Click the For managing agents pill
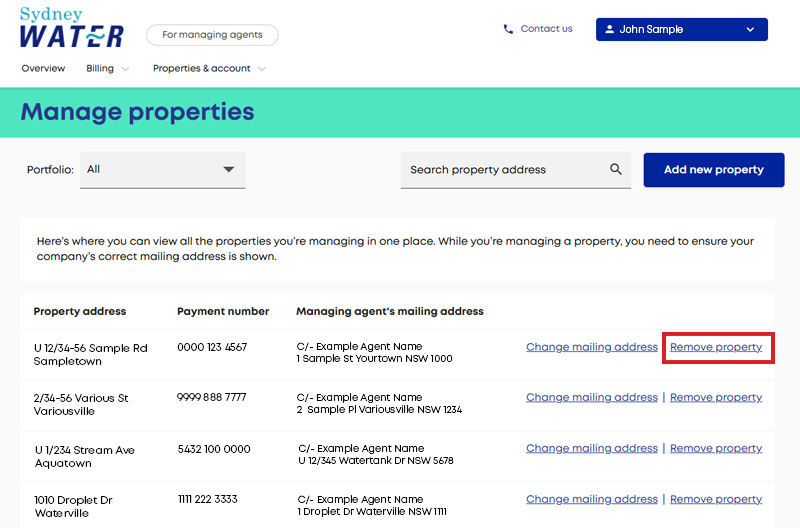This screenshot has height=528, width=800. (212, 35)
